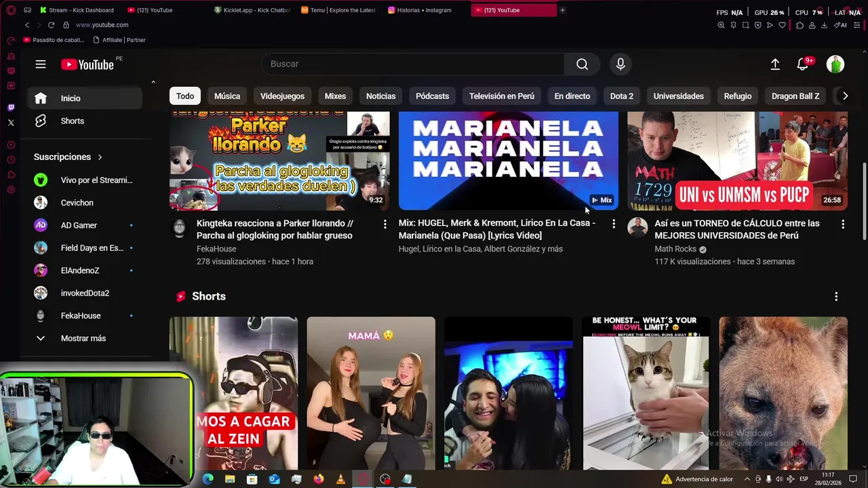This screenshot has width=868, height=488.
Task: Open the account avatar menu
Action: point(835,64)
